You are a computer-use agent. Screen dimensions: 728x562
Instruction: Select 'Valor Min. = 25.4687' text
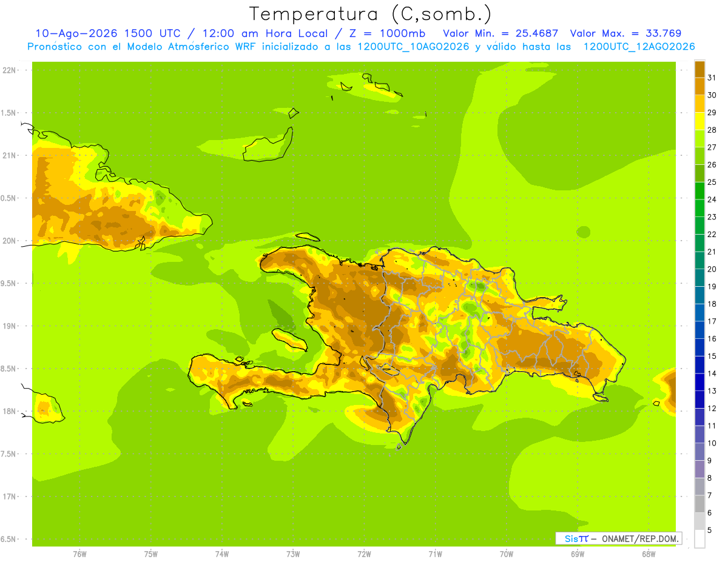pyautogui.click(x=500, y=33)
